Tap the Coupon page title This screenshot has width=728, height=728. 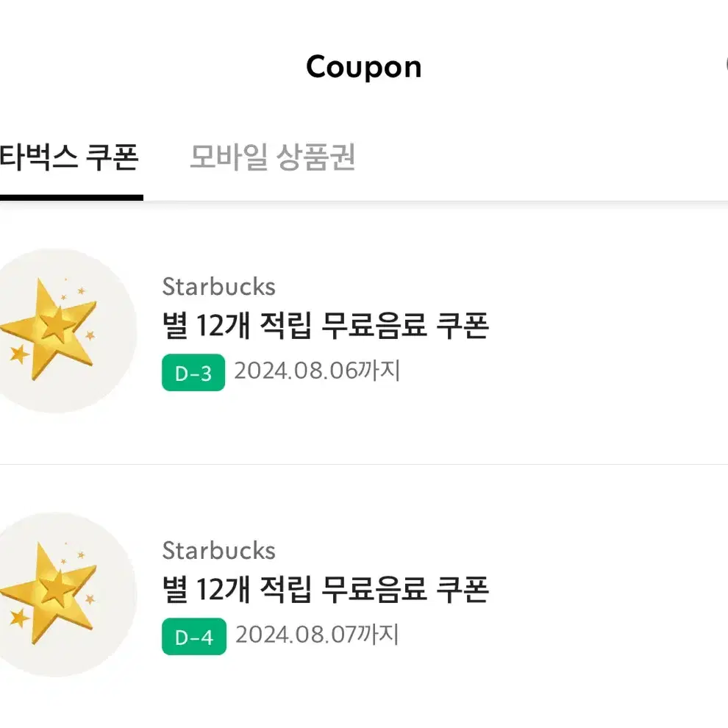click(x=364, y=67)
